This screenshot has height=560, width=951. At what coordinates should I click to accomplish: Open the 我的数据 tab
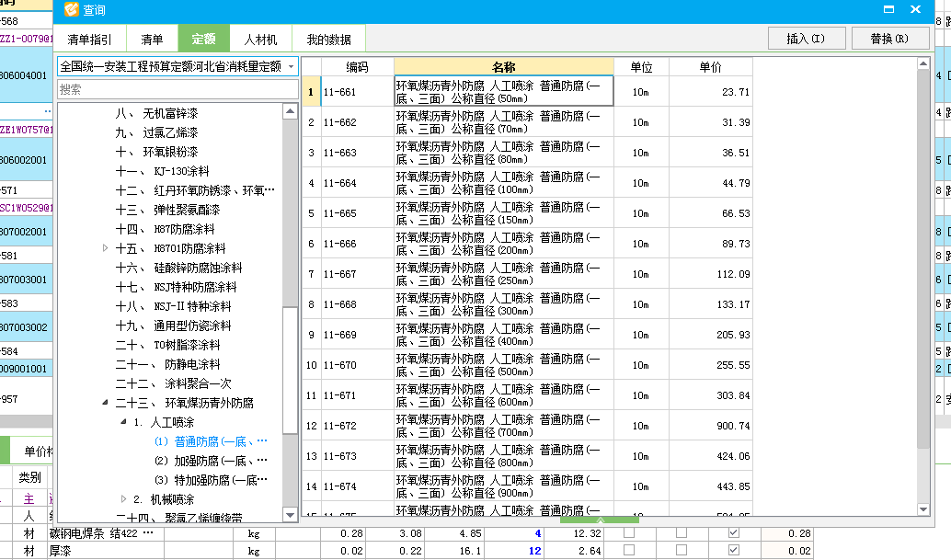pos(328,40)
